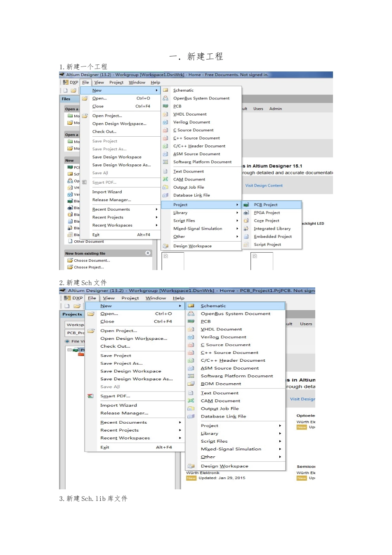Click OpenBus System Document icon in step 1 screenshot

click(165, 98)
